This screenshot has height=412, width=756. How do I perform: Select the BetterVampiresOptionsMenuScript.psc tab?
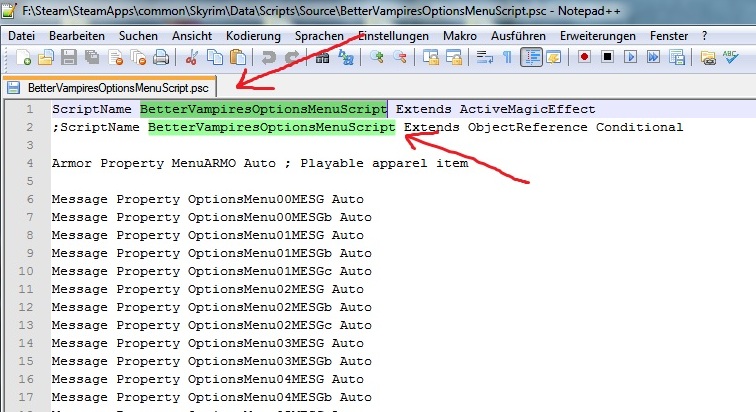coord(110,87)
